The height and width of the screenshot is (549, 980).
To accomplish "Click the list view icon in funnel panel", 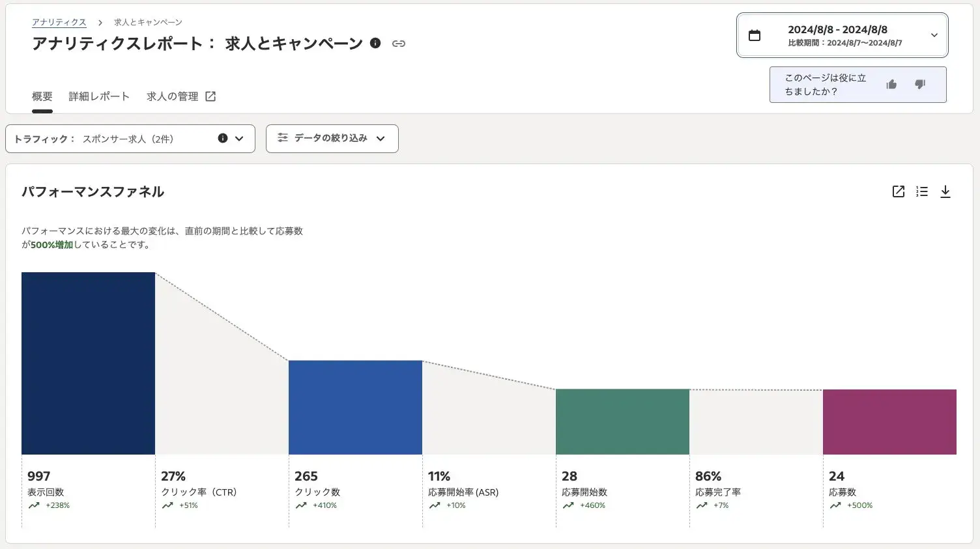I will [921, 191].
